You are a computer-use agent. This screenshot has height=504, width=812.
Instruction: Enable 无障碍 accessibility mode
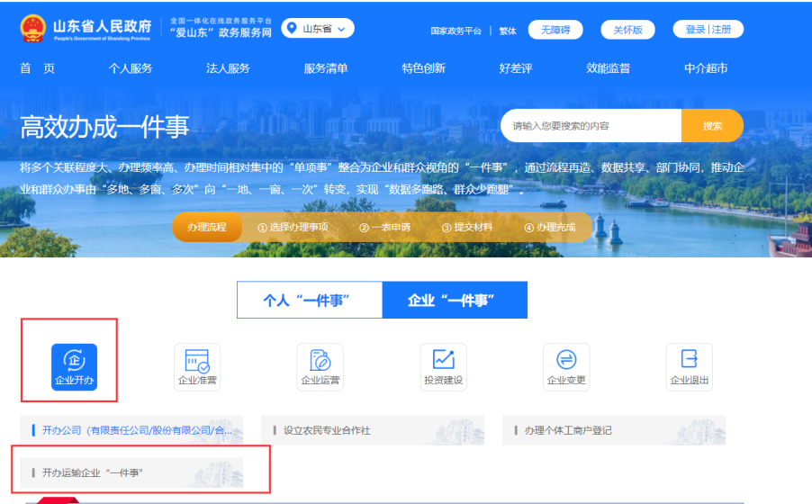point(555,30)
